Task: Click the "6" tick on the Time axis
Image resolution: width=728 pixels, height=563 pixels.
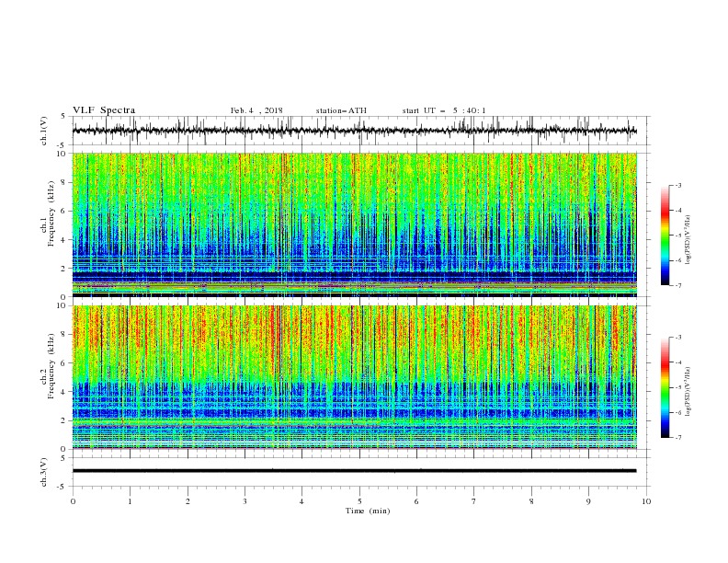Action: (416, 501)
